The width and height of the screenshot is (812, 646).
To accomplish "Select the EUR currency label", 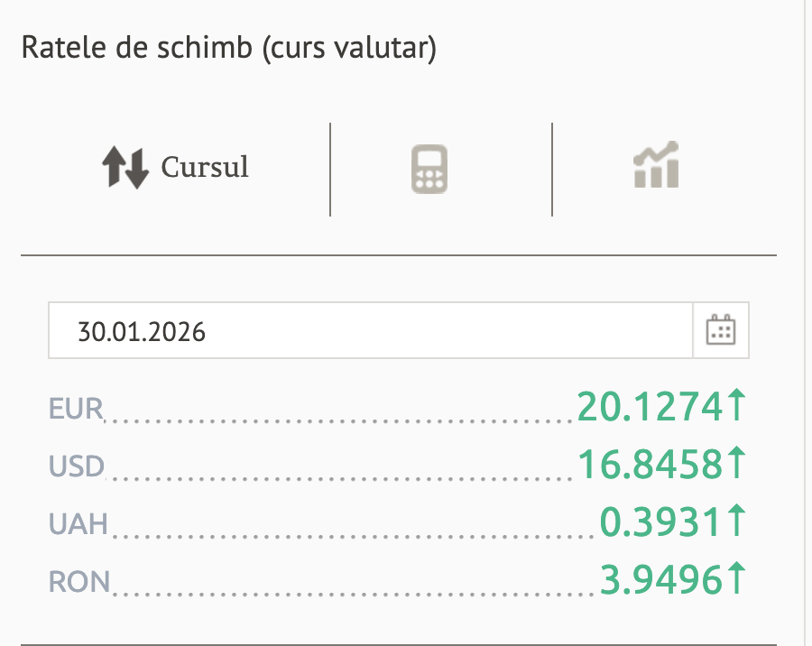I will (77, 410).
